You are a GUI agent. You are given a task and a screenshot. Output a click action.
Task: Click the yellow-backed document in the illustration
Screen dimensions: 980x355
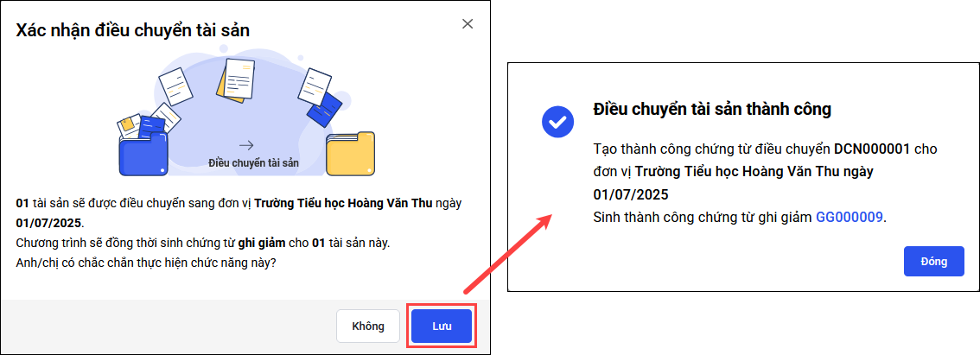click(236, 78)
